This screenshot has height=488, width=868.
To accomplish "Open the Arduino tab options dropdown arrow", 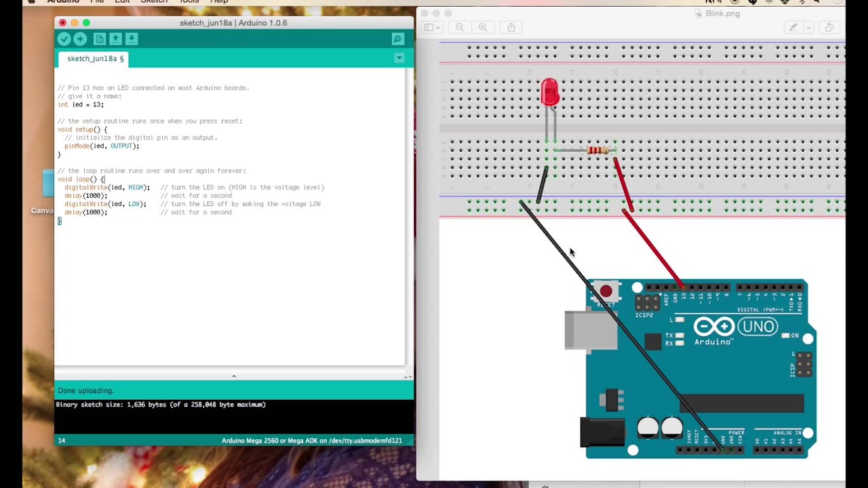I will click(x=399, y=58).
